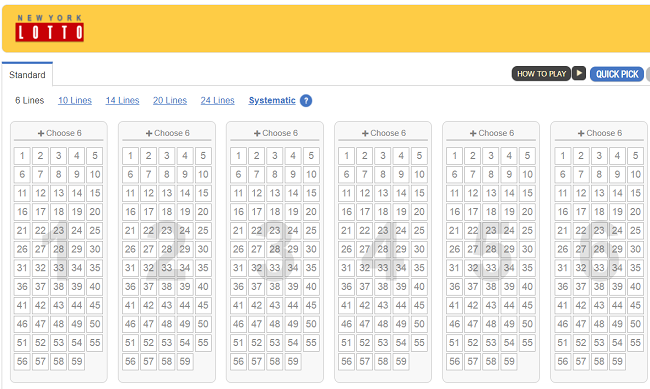This screenshot has width=650, height=389.
Task: Click Choose 6 header of line 5
Action: point(492,133)
